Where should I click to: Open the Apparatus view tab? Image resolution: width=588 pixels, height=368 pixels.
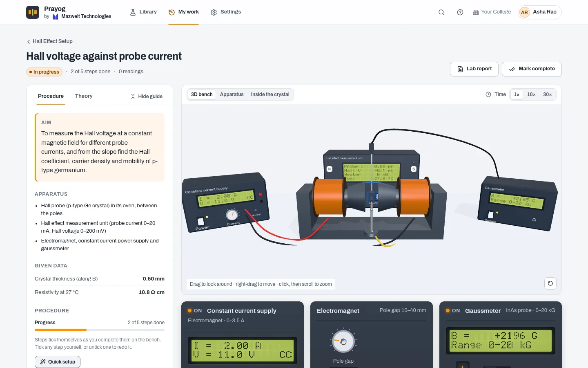pos(232,94)
